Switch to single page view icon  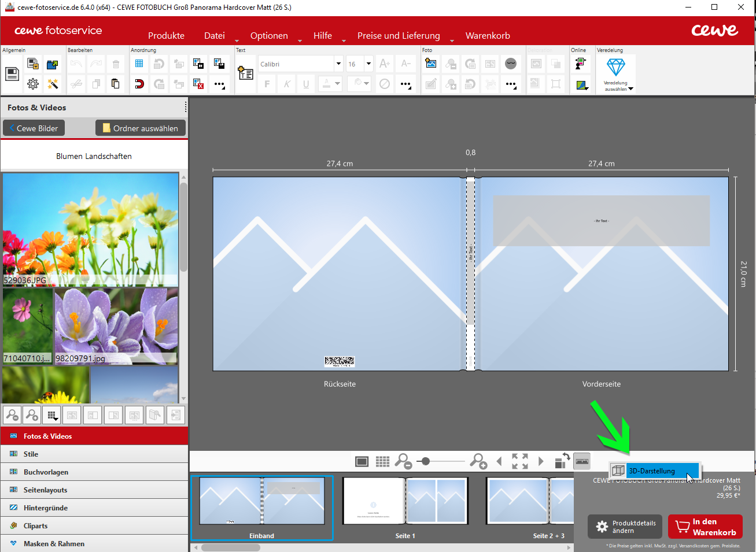[362, 461]
